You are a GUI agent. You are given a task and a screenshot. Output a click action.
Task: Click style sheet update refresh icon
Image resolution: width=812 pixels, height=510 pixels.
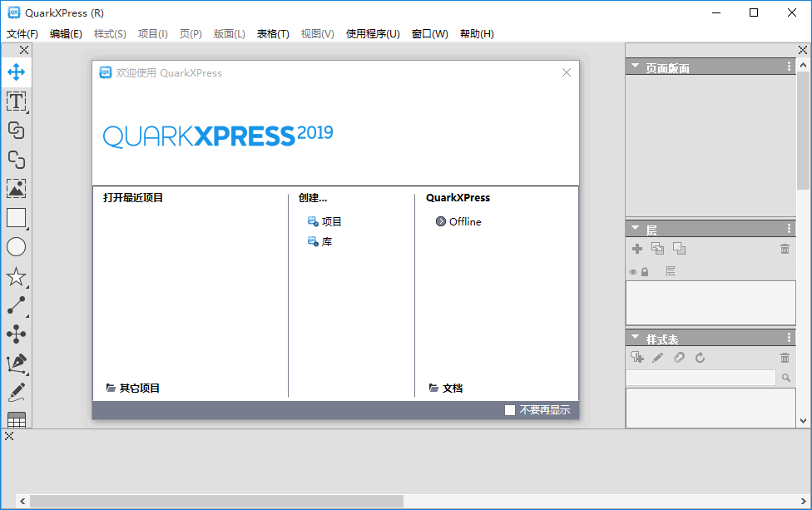point(701,357)
